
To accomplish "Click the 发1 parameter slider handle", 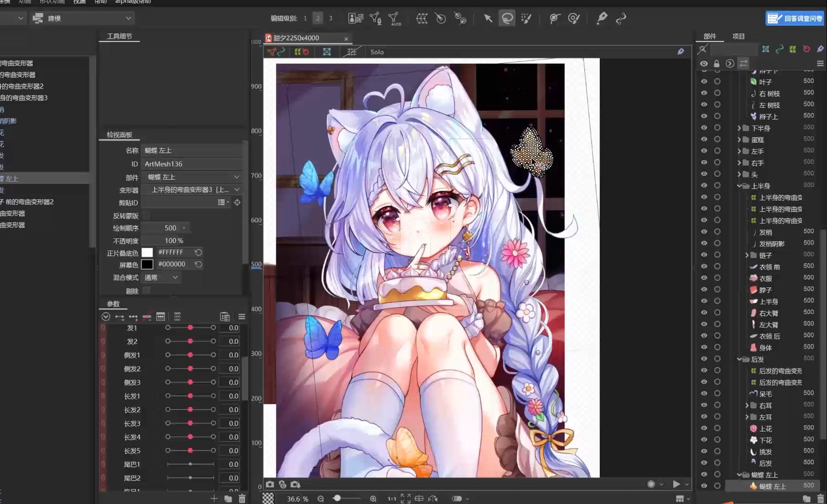I will click(191, 328).
